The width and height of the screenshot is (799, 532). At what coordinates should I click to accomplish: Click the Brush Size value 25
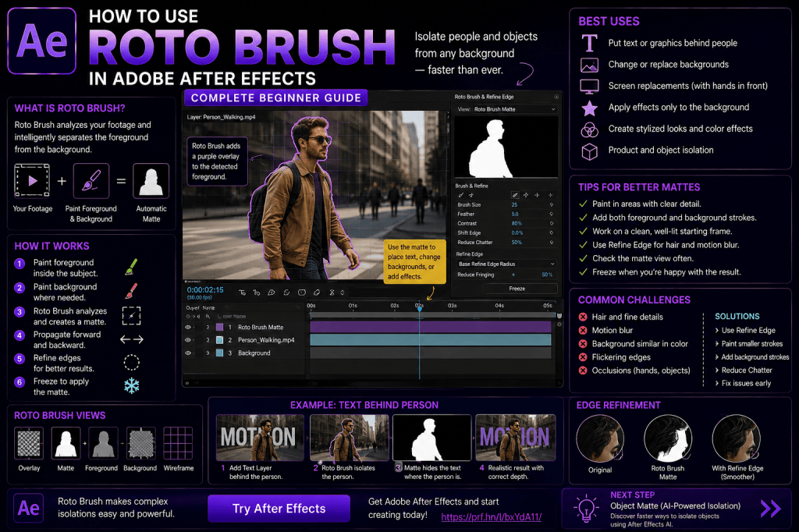click(x=514, y=205)
